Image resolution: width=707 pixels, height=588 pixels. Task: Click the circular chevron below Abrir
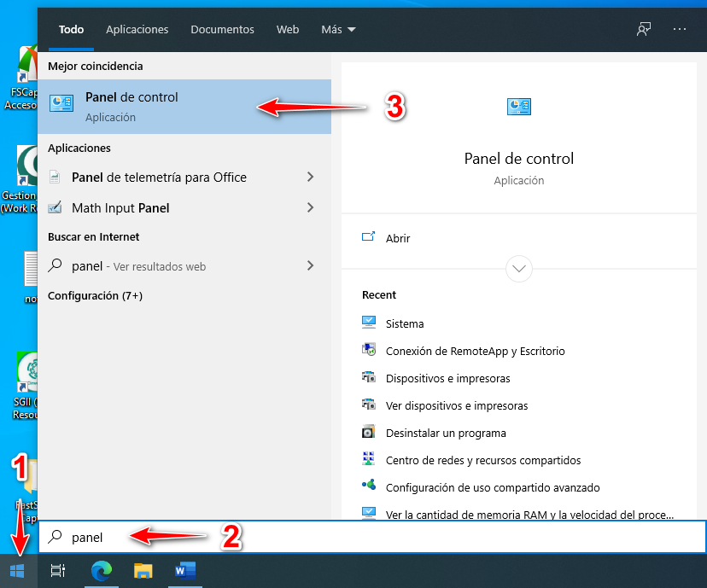coord(519,269)
